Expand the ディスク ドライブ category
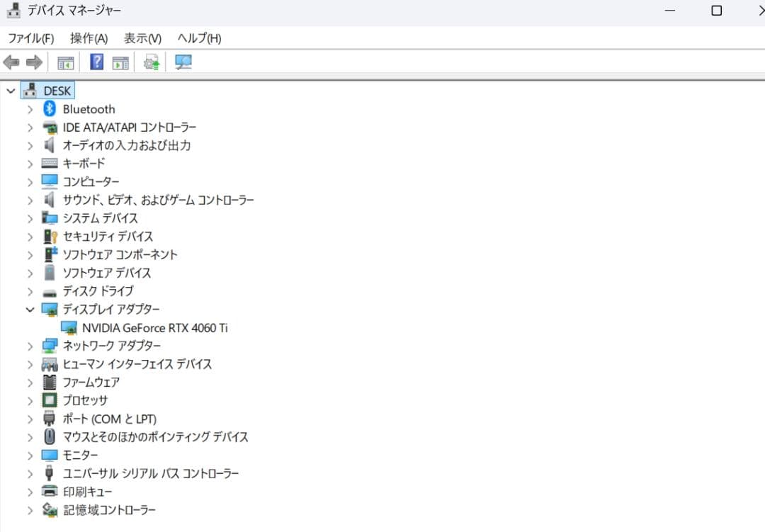 coord(30,291)
